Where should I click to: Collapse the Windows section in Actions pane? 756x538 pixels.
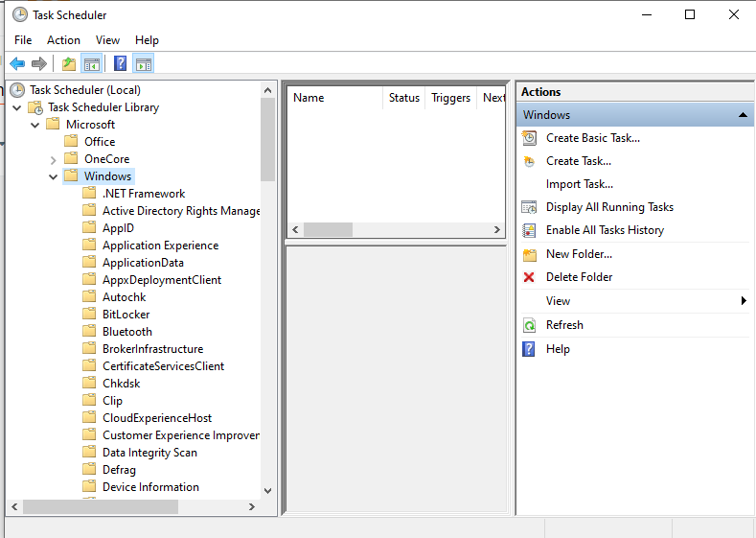[x=743, y=115]
